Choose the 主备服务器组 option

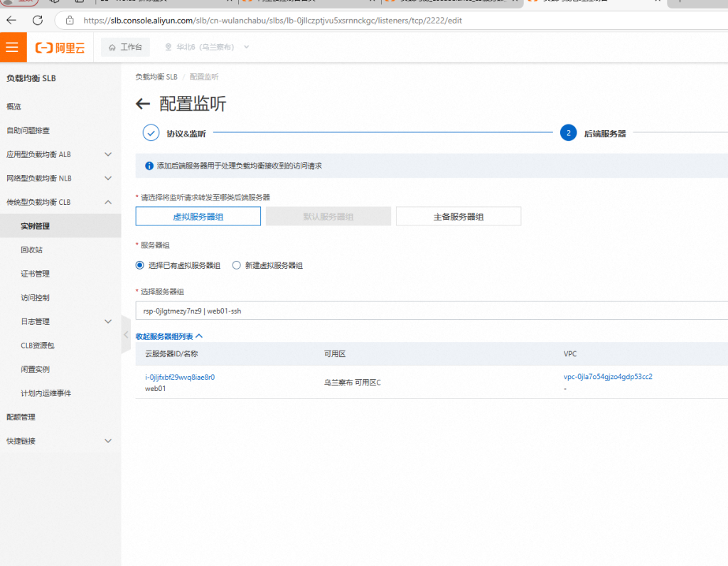coord(458,217)
